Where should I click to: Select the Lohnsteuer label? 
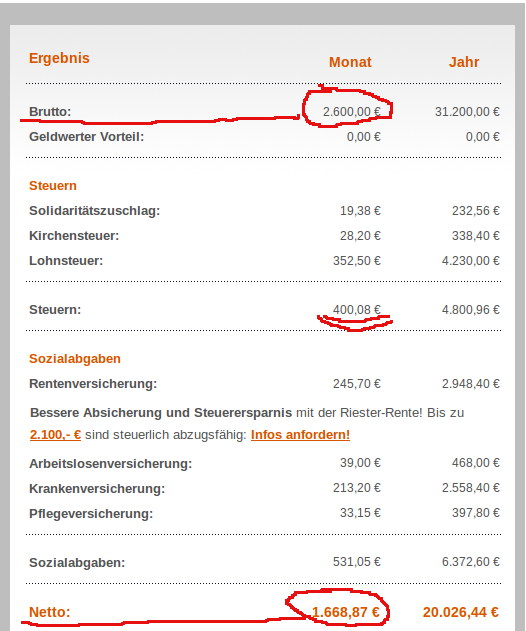coord(66,261)
